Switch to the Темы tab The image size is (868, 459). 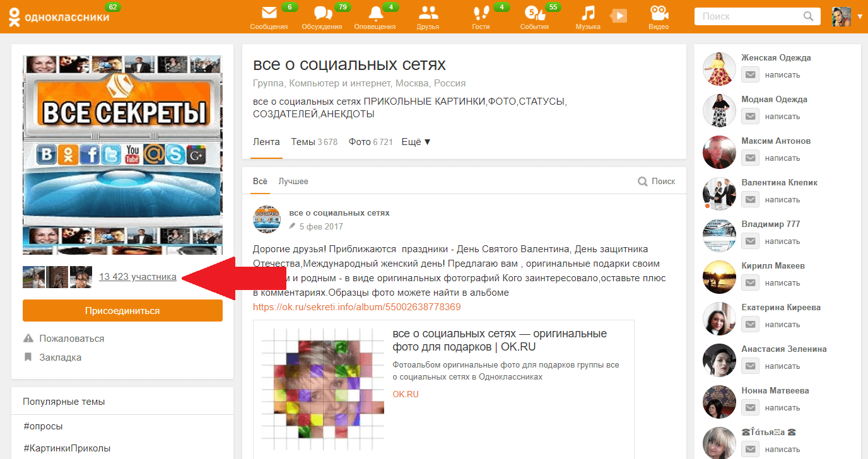[x=314, y=142]
